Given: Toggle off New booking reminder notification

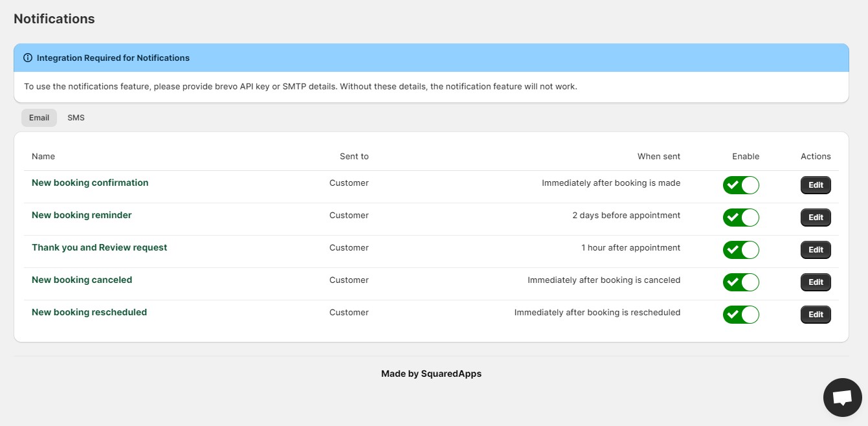Looking at the screenshot, I should click(x=740, y=218).
